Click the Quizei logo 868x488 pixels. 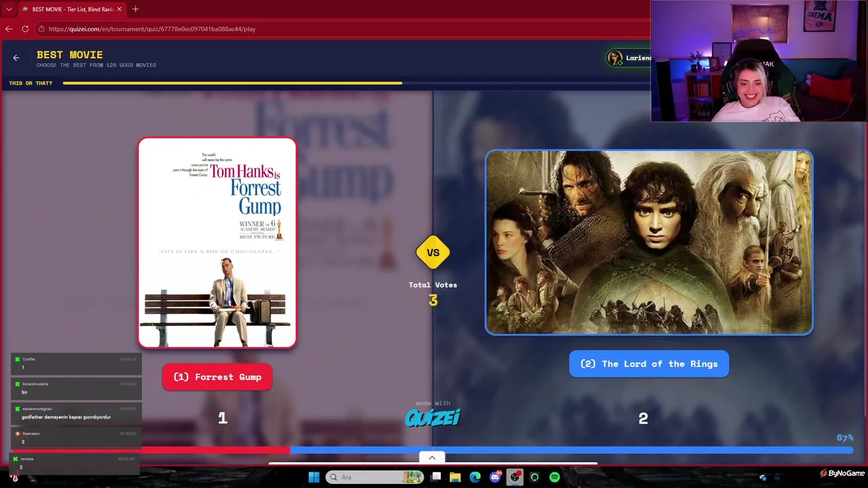pos(433,418)
